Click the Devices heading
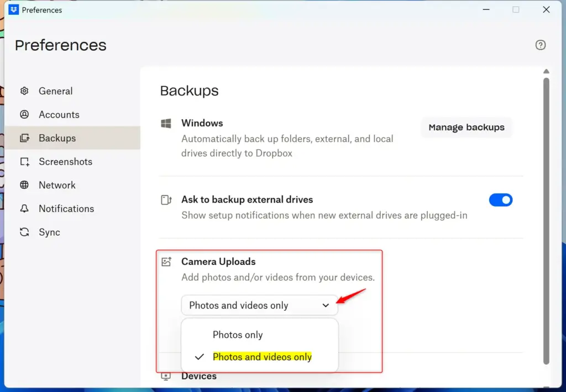The width and height of the screenshot is (566, 392). pos(199,376)
